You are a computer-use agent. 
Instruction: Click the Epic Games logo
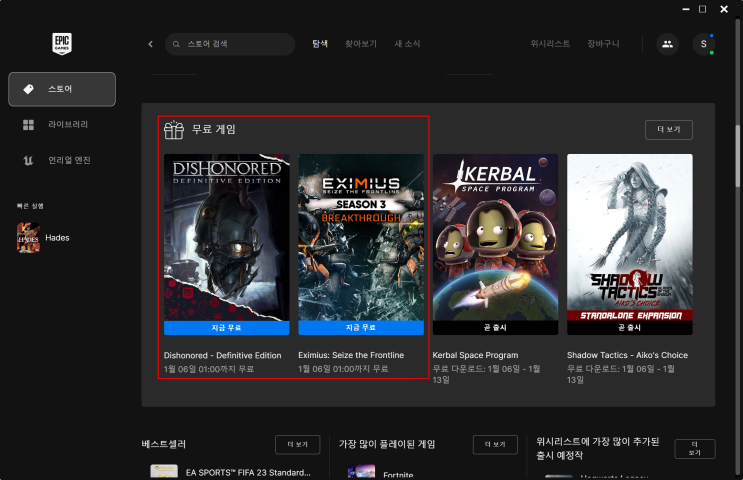(62, 44)
